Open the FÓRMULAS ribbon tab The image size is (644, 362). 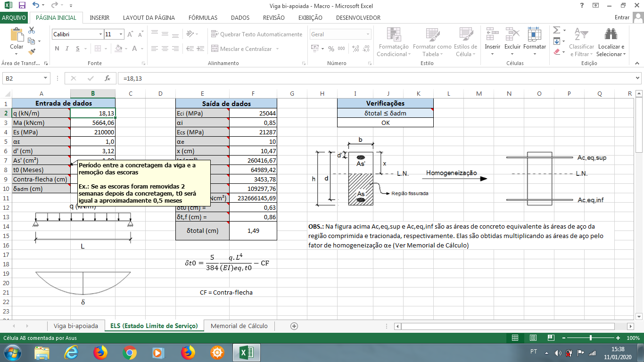[x=203, y=17]
